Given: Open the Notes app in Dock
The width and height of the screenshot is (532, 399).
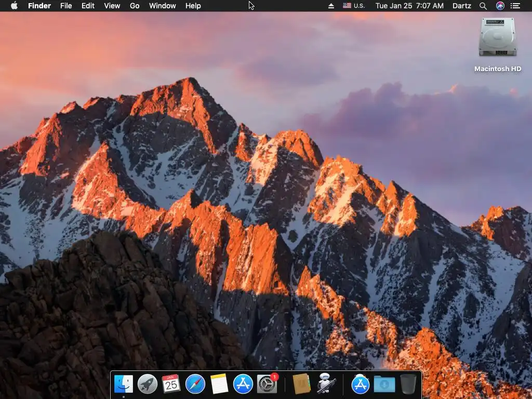Looking at the screenshot, I should [219, 384].
